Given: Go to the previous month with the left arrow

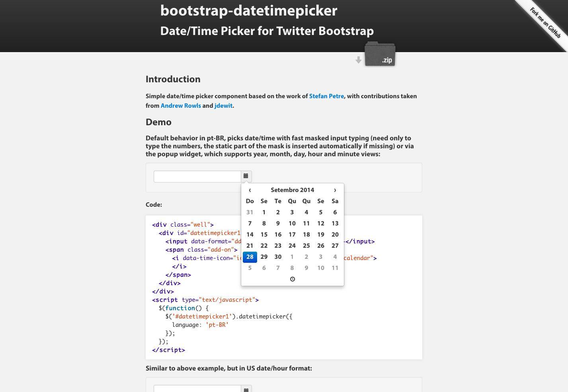Looking at the screenshot, I should (250, 190).
